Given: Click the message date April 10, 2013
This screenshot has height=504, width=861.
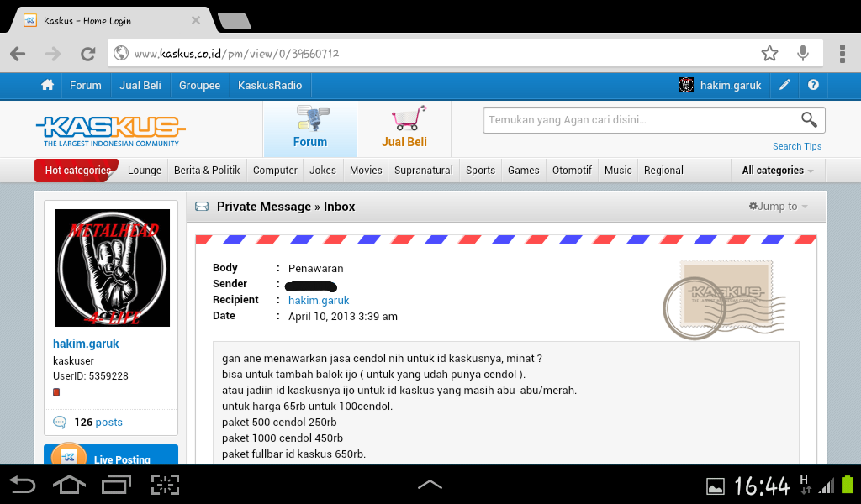Looking at the screenshot, I should tap(343, 317).
